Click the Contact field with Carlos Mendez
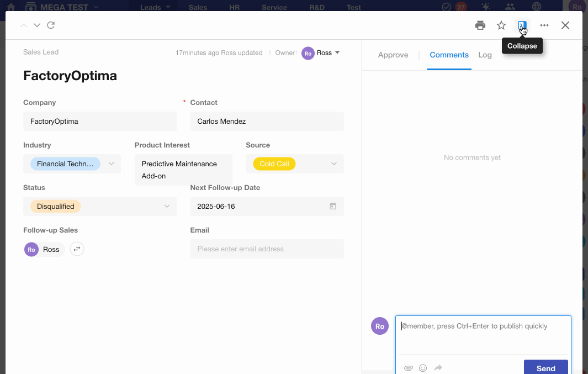This screenshot has height=374, width=588. click(267, 122)
